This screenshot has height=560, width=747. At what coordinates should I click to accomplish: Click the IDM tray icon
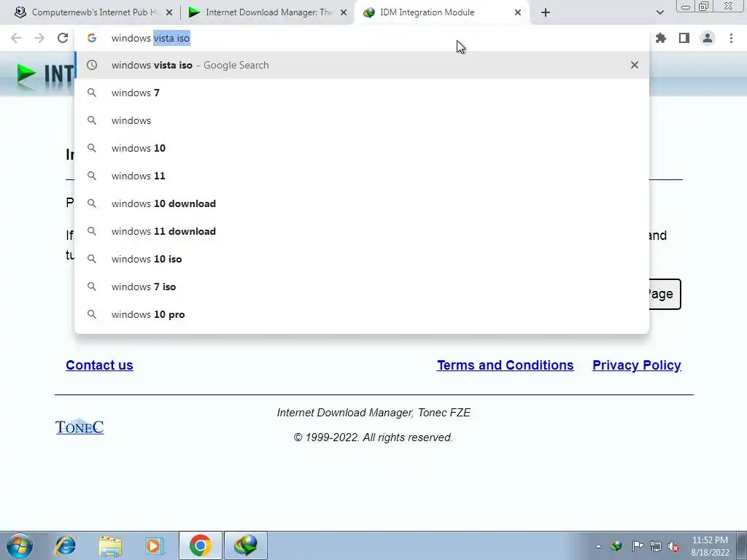616,546
